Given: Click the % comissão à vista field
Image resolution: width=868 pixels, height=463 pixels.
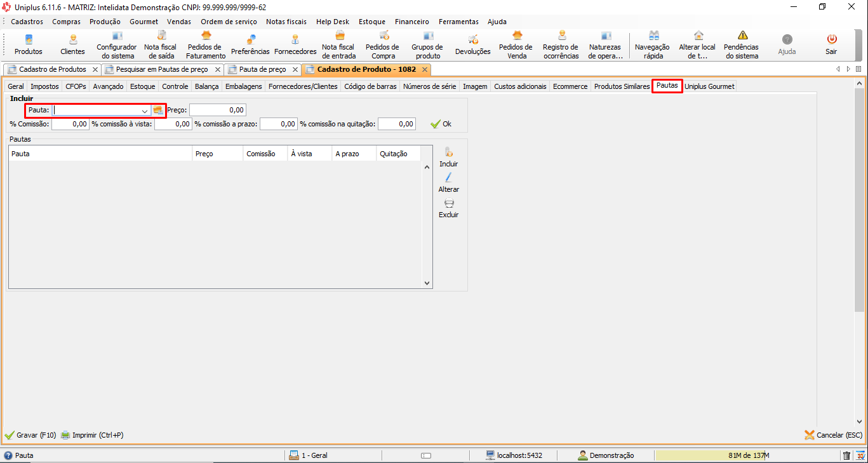Looking at the screenshot, I should tap(173, 124).
